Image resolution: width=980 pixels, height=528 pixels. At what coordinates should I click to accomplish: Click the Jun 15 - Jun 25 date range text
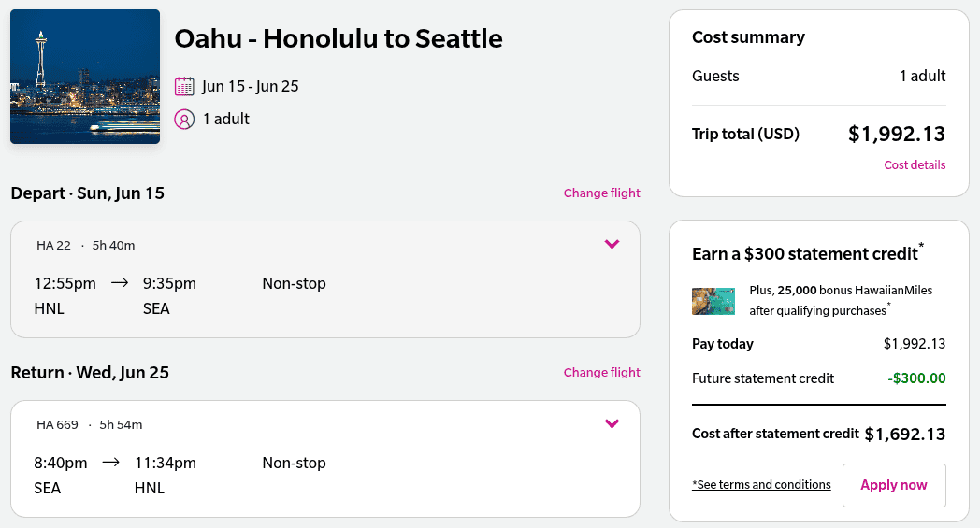250,86
